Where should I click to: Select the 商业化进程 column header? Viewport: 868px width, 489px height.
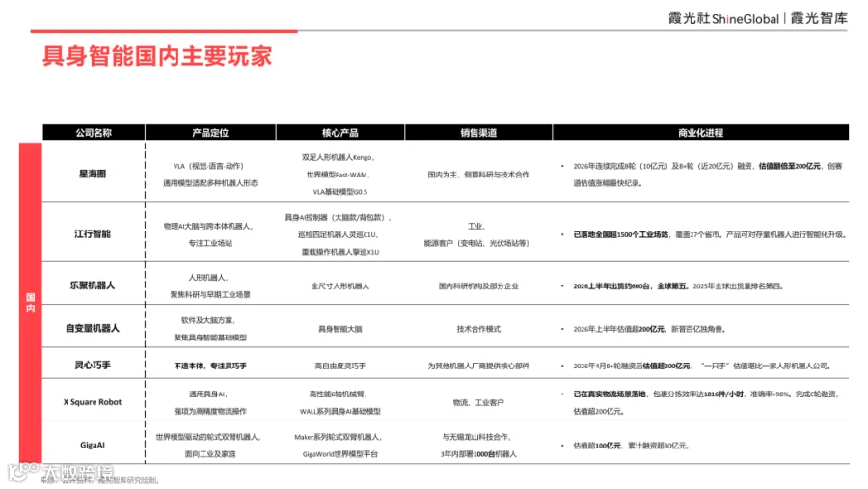700,133
